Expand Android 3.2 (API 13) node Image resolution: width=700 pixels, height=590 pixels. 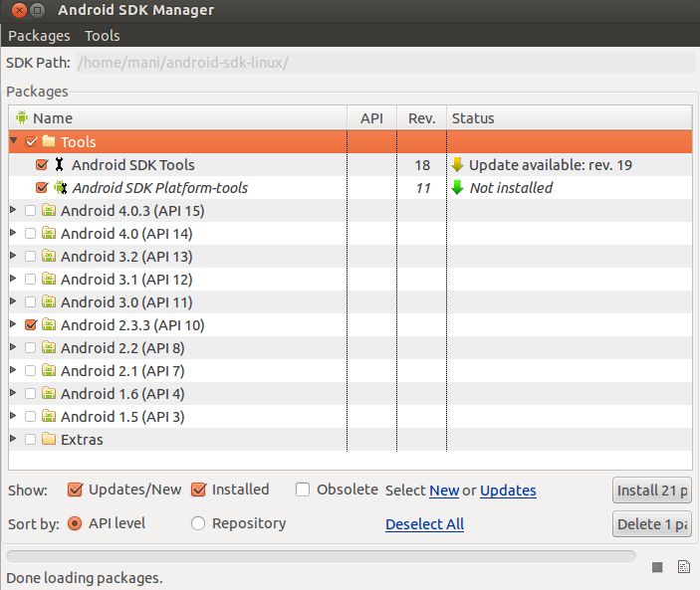pos(13,255)
